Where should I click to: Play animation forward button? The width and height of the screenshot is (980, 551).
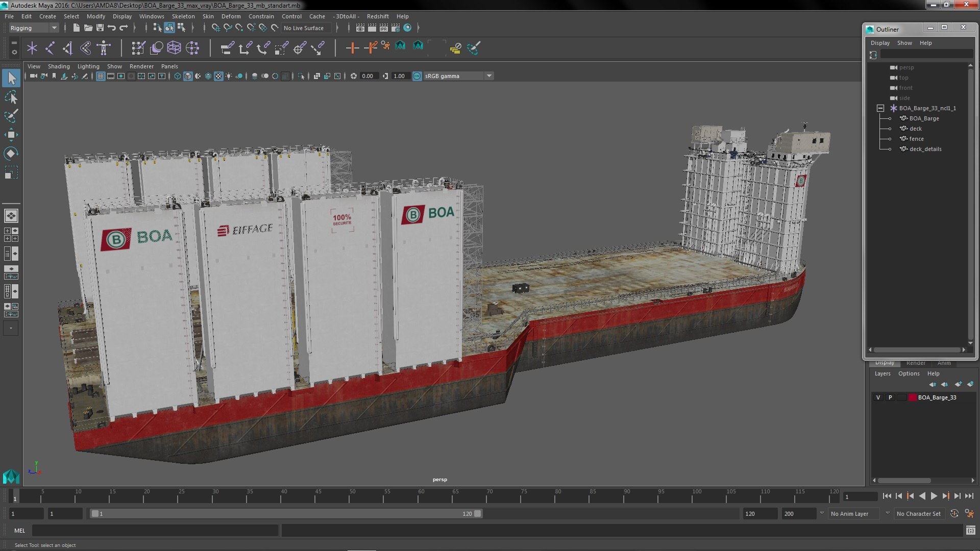point(934,496)
